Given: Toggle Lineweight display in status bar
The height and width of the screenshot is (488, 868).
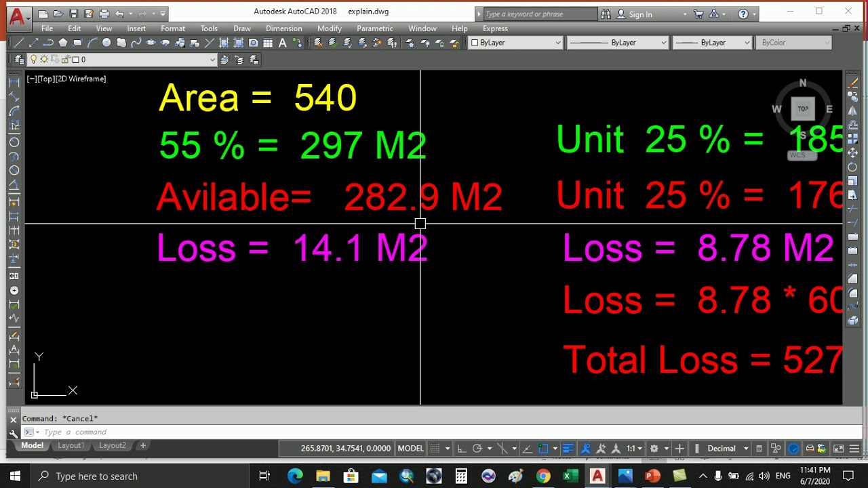Looking at the screenshot, I should point(568,449).
